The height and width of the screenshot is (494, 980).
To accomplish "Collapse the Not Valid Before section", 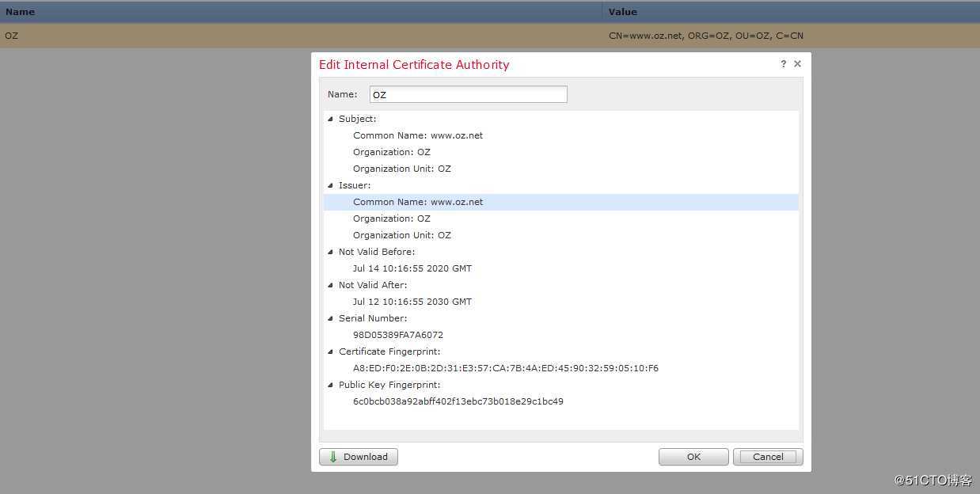I will [x=331, y=252].
